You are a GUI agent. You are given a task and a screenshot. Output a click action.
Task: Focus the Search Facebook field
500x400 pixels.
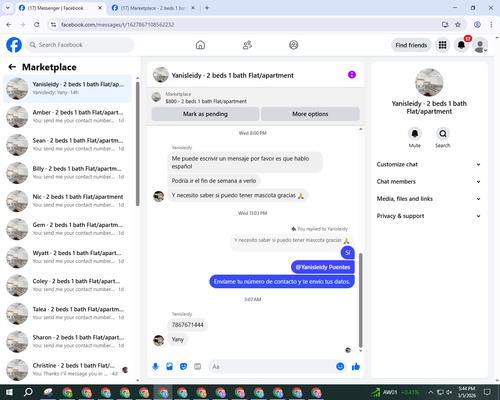click(80, 45)
